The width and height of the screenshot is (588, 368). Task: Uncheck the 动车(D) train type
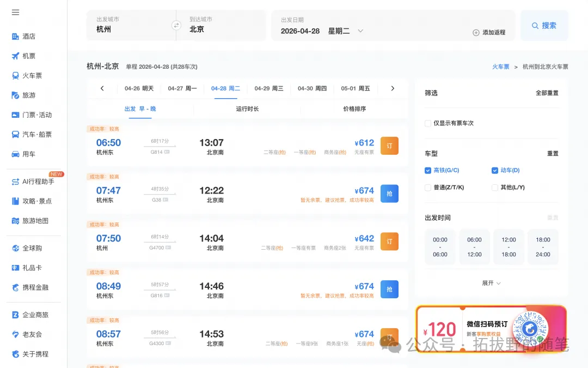click(494, 171)
